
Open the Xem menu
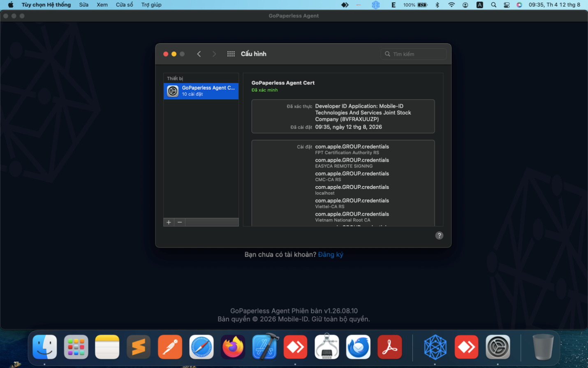tap(102, 5)
